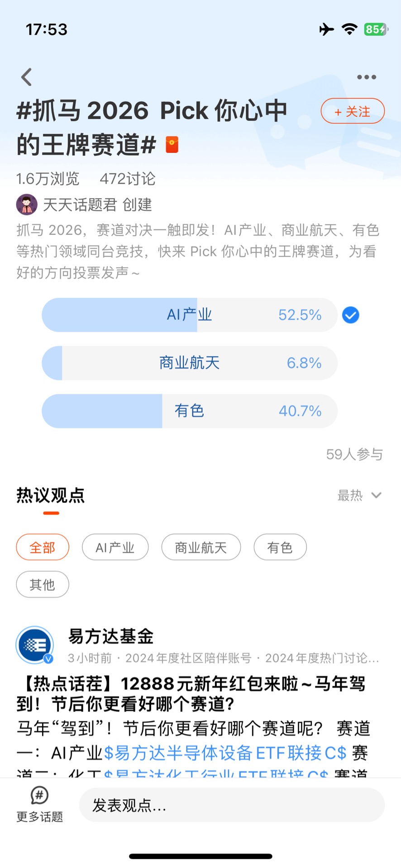401x868 pixels.
Task: Expand the chevron next to 最热
Action: (376, 495)
